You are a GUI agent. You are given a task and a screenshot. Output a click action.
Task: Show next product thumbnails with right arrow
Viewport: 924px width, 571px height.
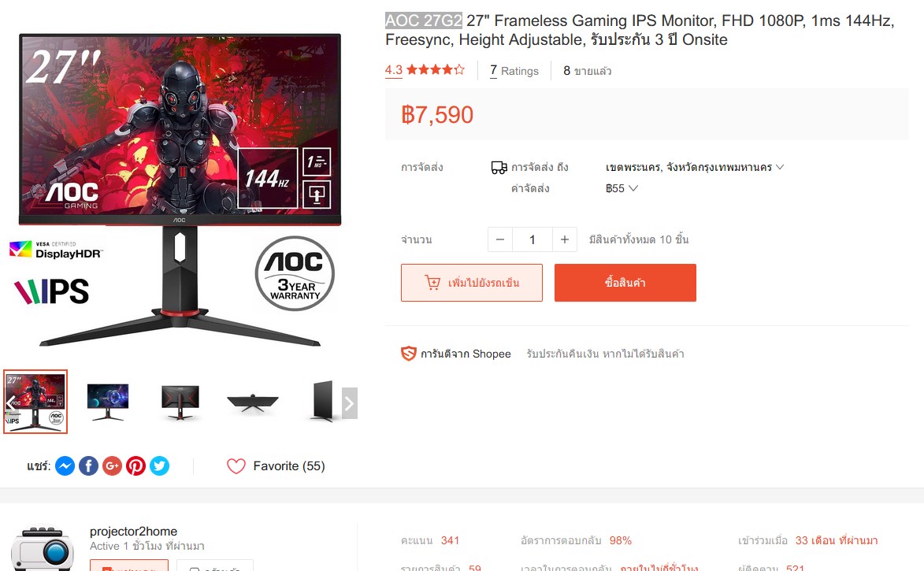(350, 403)
